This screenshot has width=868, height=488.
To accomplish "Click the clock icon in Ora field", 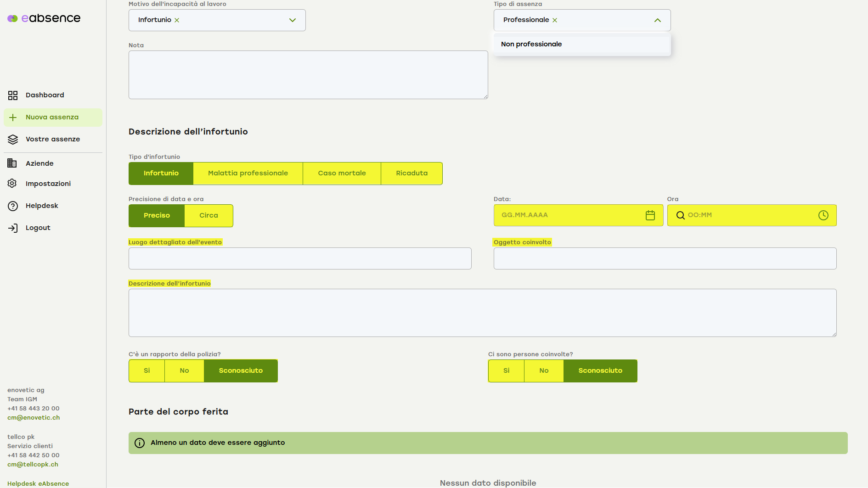I will [x=823, y=215].
